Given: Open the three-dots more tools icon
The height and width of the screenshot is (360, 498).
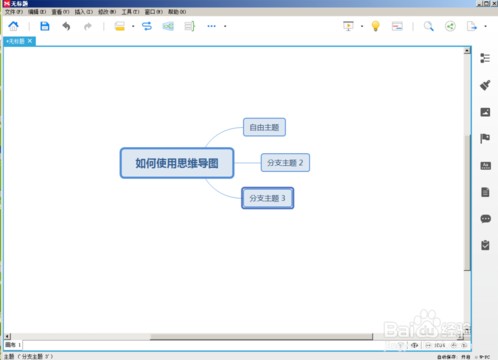Looking at the screenshot, I should coord(211,26).
